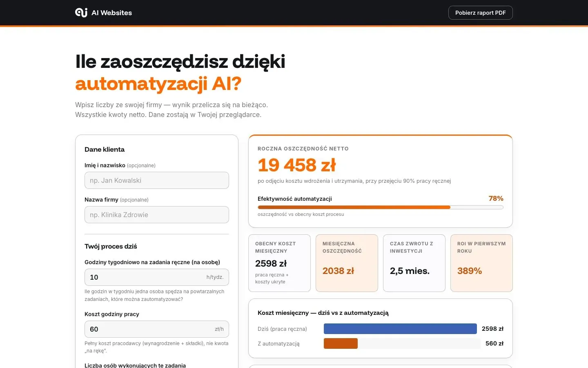Click the 19 458 zł annual savings value

click(297, 165)
